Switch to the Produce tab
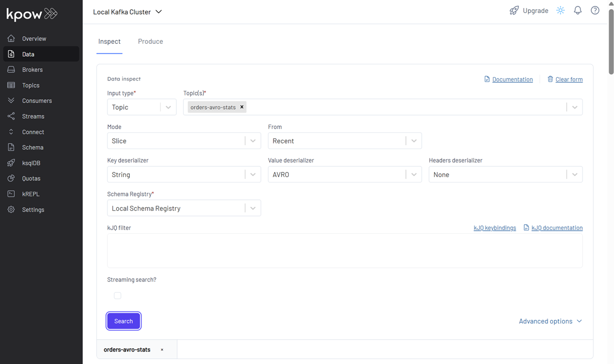This screenshot has width=614, height=364. tap(150, 42)
